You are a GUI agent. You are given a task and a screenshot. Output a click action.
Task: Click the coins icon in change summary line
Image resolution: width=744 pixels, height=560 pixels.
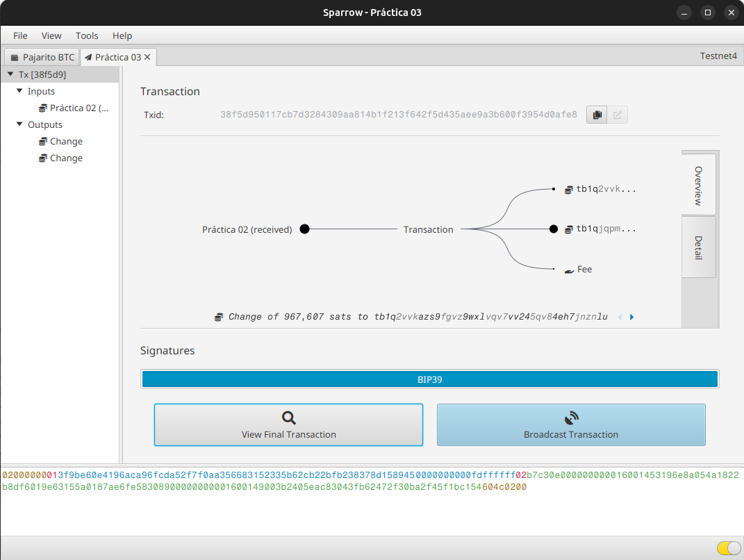pyautogui.click(x=219, y=317)
